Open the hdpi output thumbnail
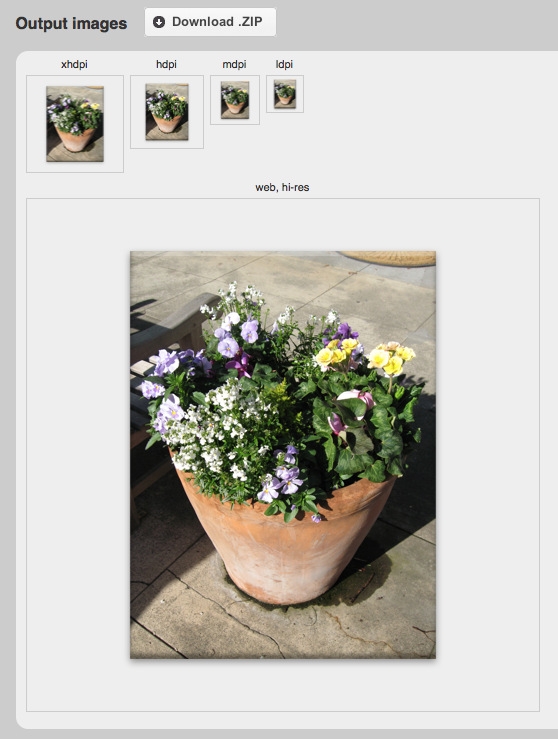 pyautogui.click(x=167, y=112)
